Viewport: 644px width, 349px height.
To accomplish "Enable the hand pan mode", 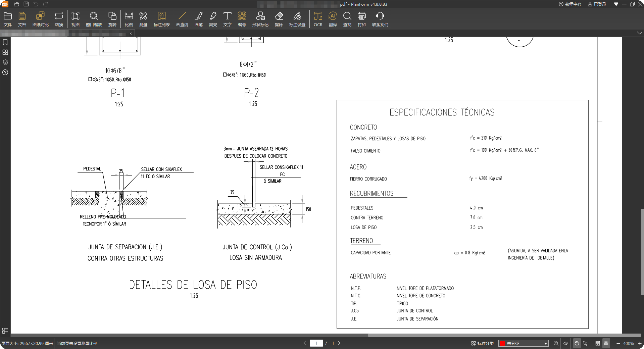I will tap(577, 343).
